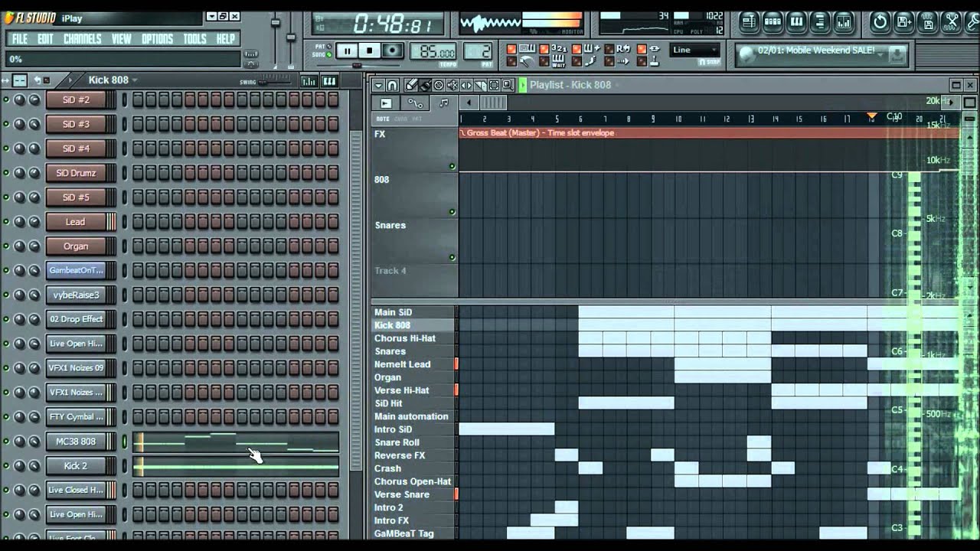The image size is (980, 551).
Task: Click the green arrow beside Playlist title
Action: click(x=523, y=85)
